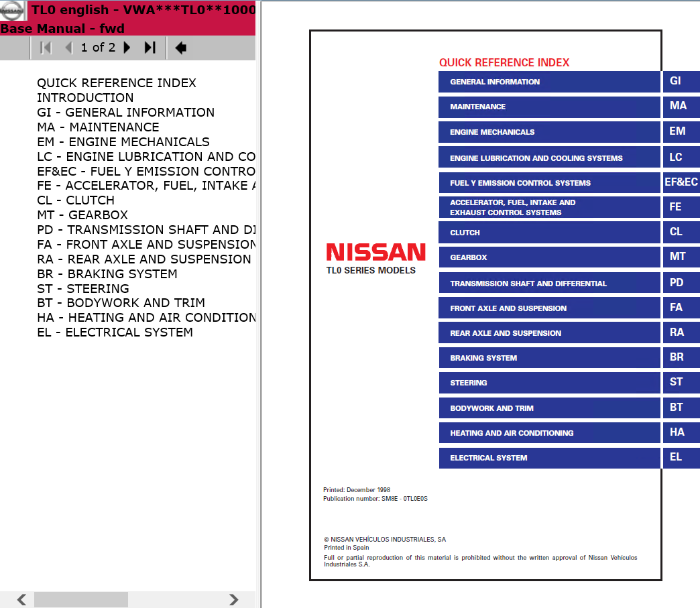Select the BR index tab
The height and width of the screenshot is (608, 700).
click(681, 357)
